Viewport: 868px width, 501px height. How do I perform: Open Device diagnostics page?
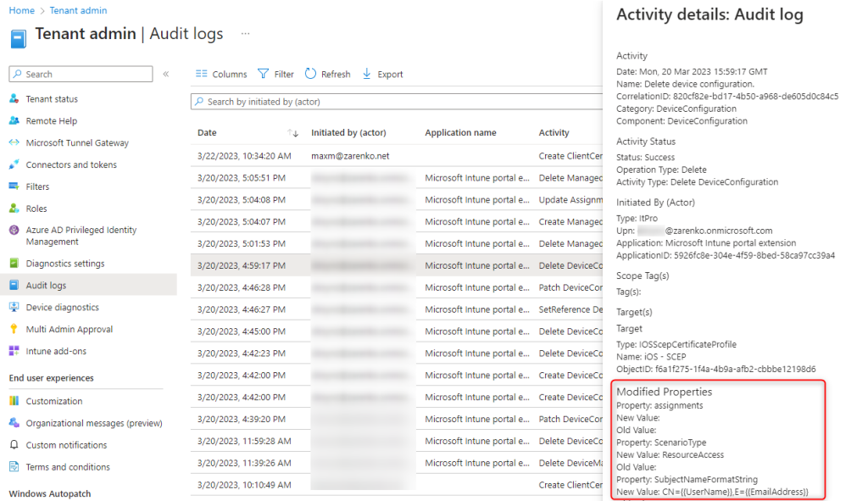coord(63,307)
